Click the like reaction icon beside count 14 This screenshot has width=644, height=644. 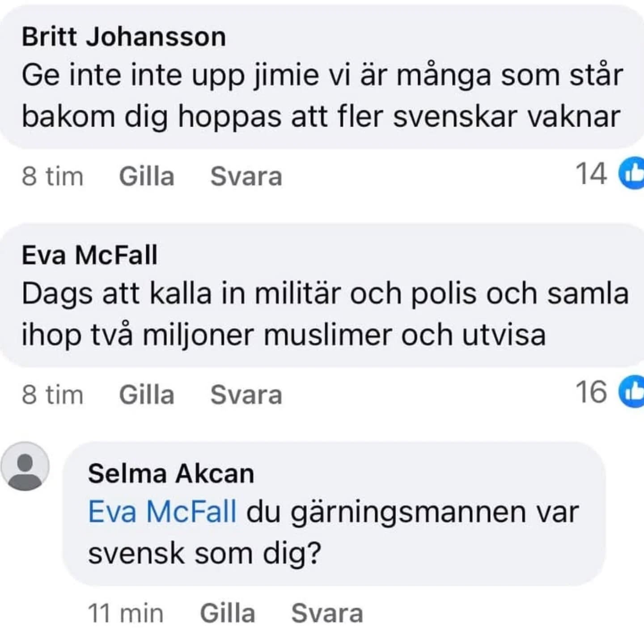632,174
